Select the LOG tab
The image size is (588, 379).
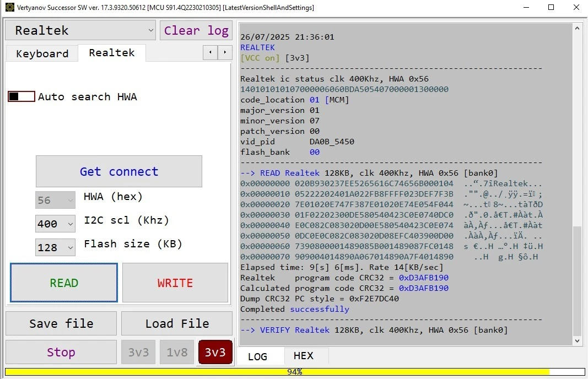(x=257, y=356)
